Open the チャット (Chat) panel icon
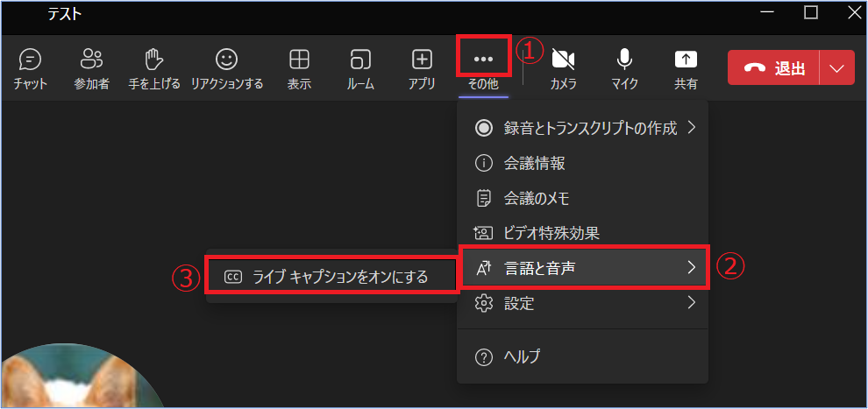868x409 pixels. click(x=30, y=68)
